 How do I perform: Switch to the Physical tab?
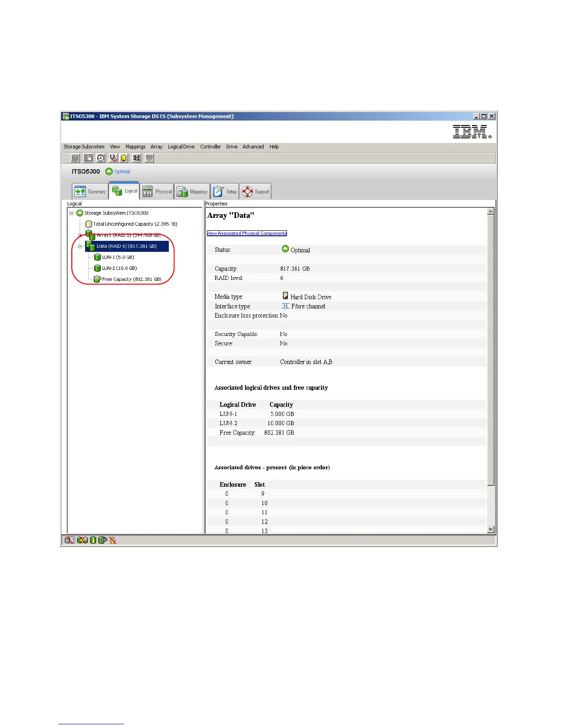point(157,192)
